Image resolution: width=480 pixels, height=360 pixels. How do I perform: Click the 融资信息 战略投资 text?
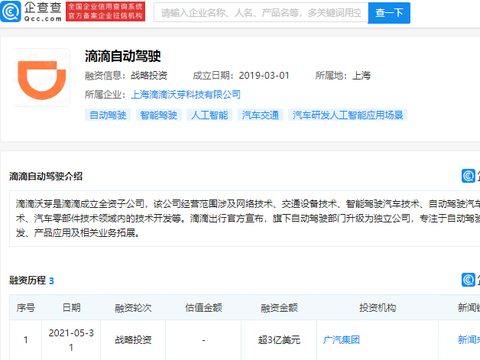(126, 76)
